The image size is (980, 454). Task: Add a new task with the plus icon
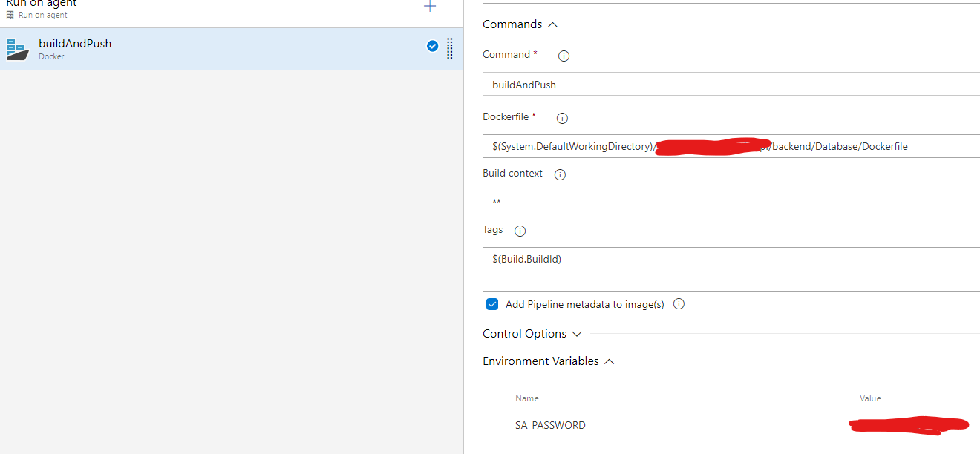[x=429, y=7]
